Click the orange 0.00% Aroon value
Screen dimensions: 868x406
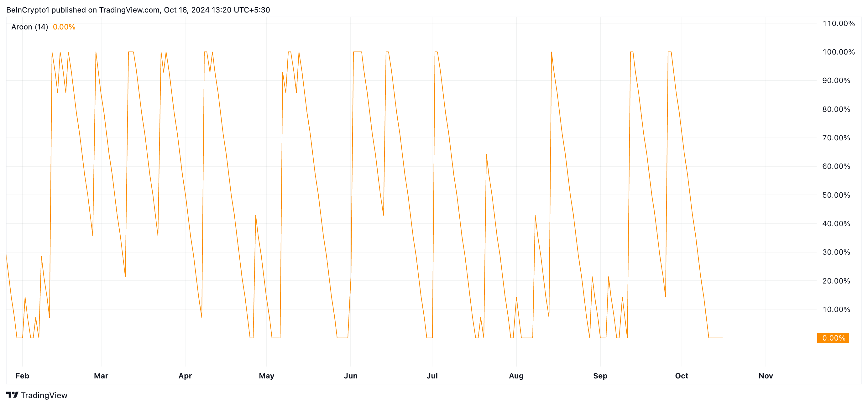click(64, 27)
